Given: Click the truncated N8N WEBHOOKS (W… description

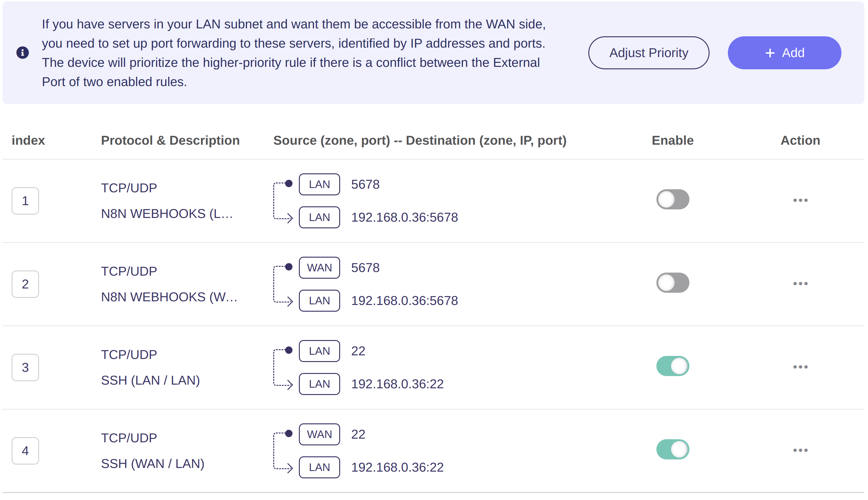Looking at the screenshot, I should pos(169,297).
